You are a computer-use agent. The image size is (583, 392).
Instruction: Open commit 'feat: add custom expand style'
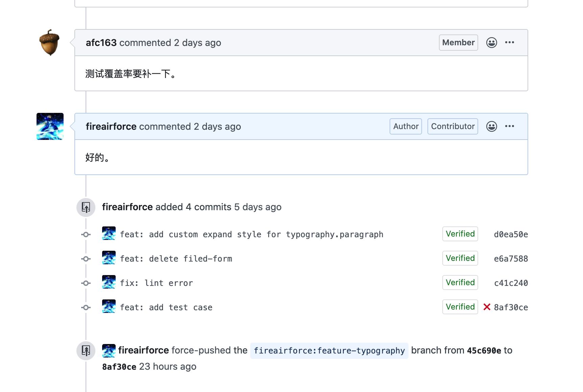tap(251, 235)
